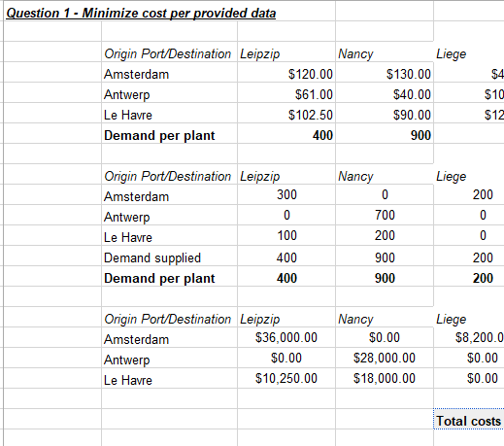Select Le Havre to Nancy shipment value 200
Screen dimensions: 504x446
coord(385,235)
